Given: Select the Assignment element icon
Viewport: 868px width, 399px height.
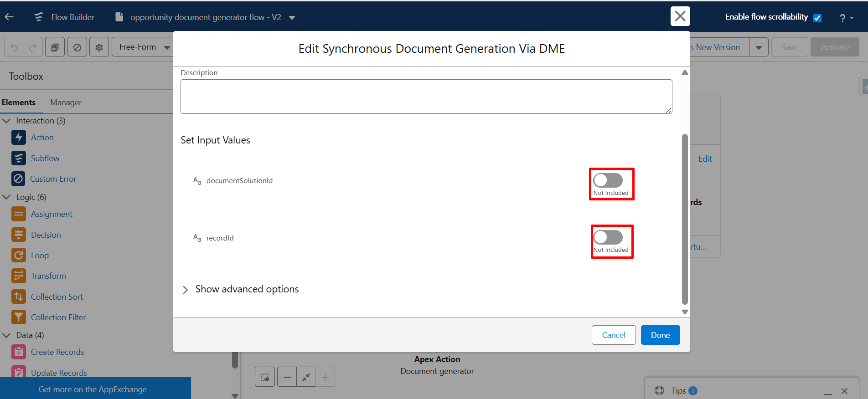Looking at the screenshot, I should 19,214.
